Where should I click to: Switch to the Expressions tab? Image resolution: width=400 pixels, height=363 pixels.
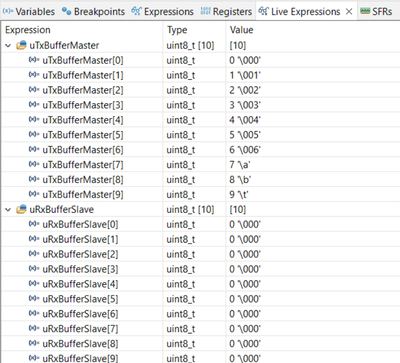click(x=162, y=12)
